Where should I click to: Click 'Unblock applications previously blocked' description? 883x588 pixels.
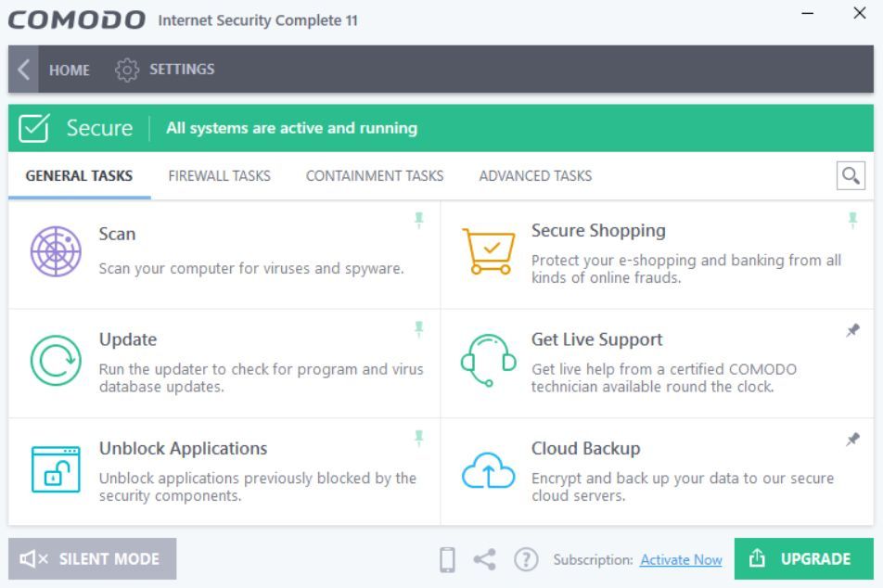coord(258,487)
